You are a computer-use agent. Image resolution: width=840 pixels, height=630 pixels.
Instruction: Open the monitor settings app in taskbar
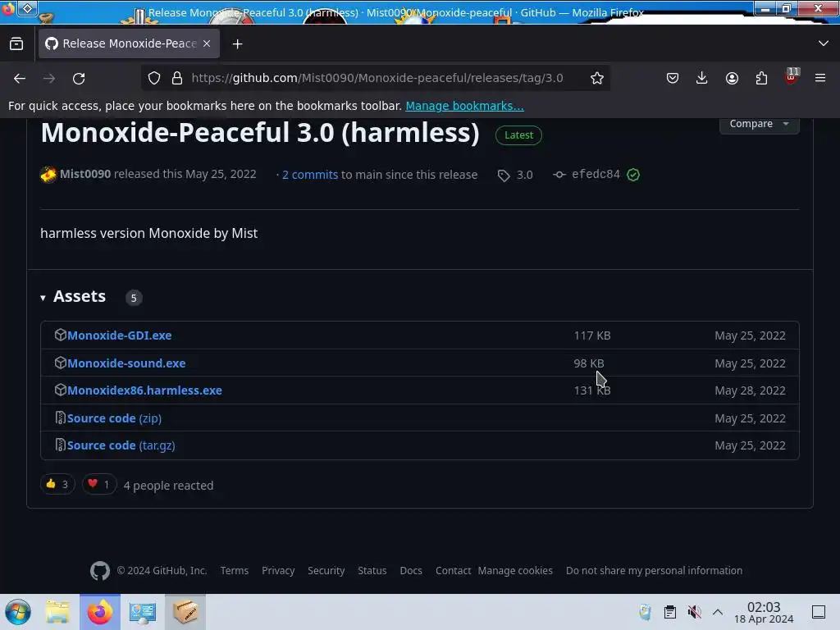pyautogui.click(x=143, y=612)
